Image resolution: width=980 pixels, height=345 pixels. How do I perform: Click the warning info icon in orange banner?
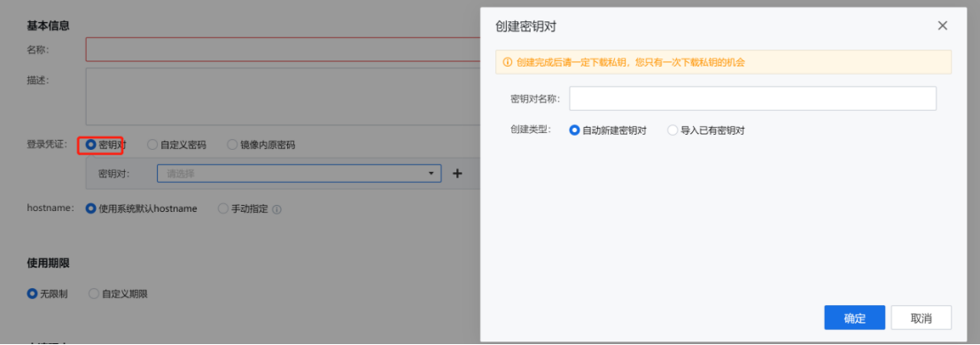[x=508, y=63]
